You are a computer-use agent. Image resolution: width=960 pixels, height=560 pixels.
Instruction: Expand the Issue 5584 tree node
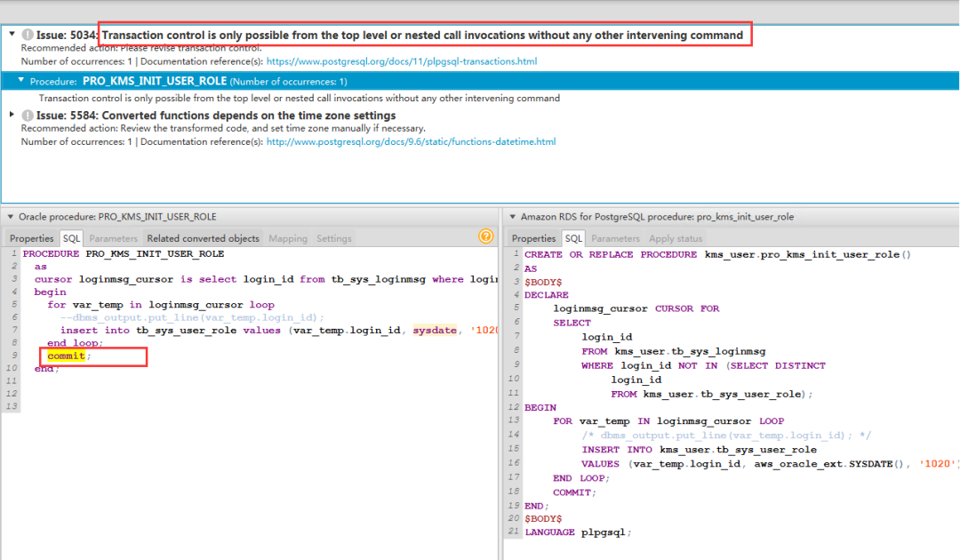(x=12, y=115)
